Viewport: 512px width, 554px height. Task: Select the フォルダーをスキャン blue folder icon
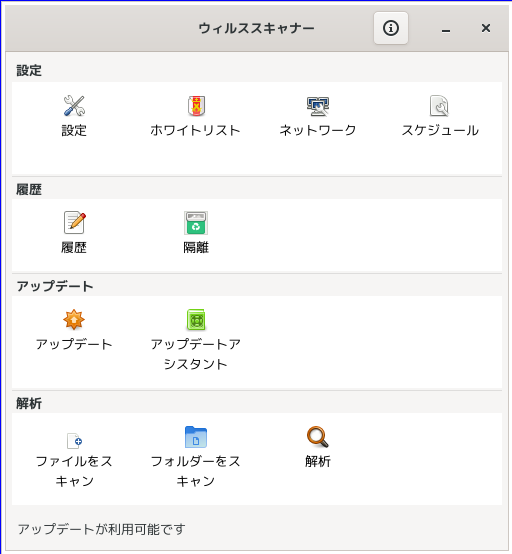point(196,437)
